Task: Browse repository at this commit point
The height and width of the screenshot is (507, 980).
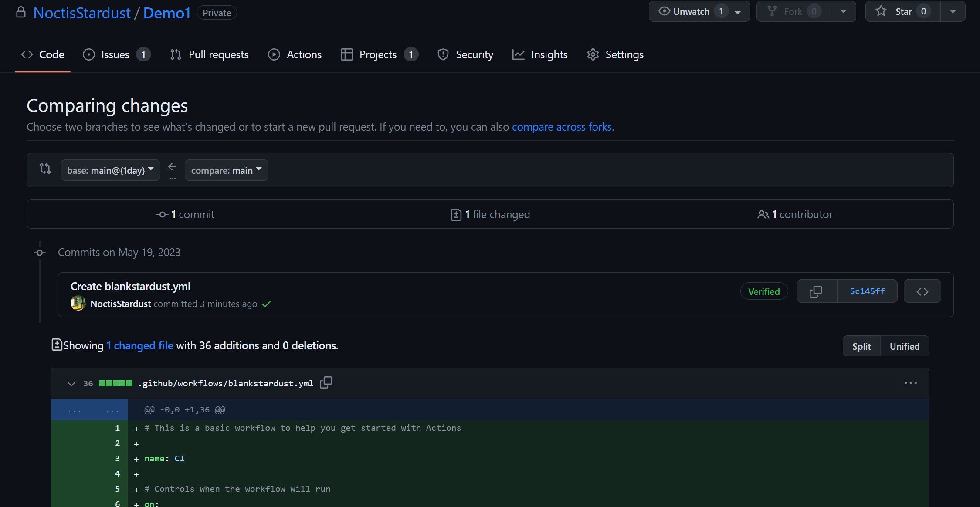Action: pos(922,291)
